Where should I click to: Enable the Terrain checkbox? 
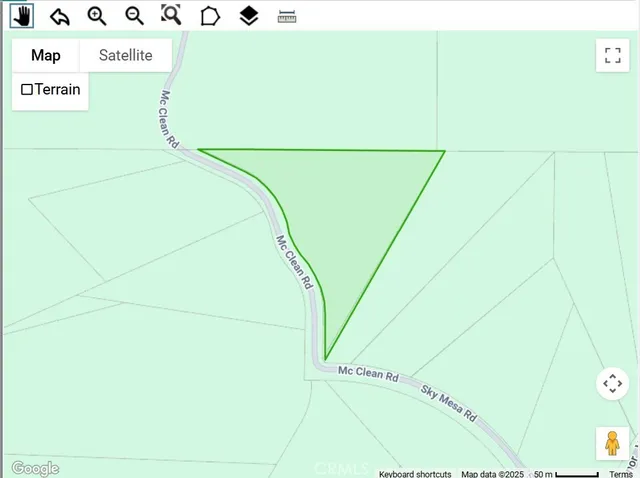[x=27, y=90]
